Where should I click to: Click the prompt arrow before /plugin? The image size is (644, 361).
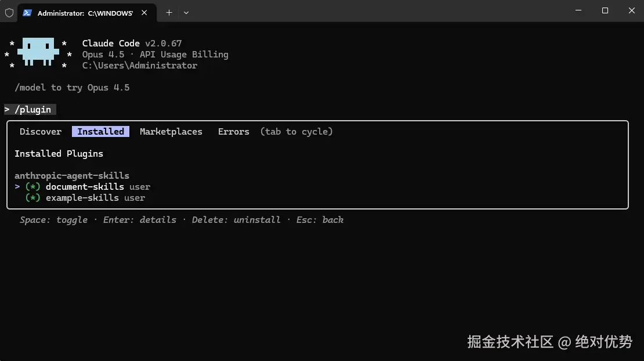click(6, 109)
